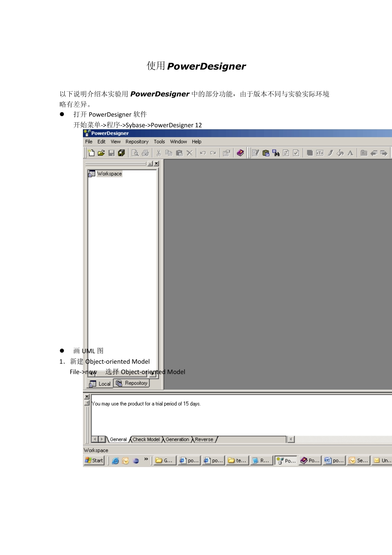
Task: Click the trial period message text
Action: [146, 404]
